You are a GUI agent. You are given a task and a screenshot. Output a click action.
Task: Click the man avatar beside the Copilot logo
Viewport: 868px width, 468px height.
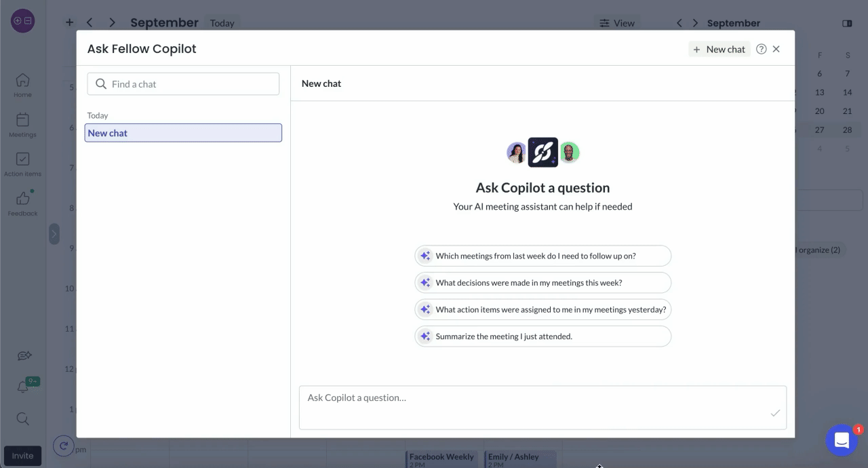[570, 153]
